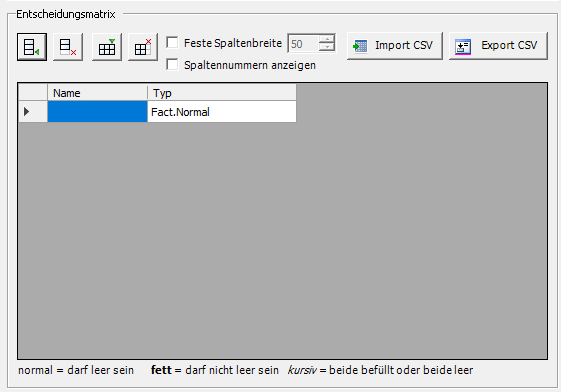The height and width of the screenshot is (392, 561).
Task: Click the blank top-left grid corner header
Action: coord(33,93)
